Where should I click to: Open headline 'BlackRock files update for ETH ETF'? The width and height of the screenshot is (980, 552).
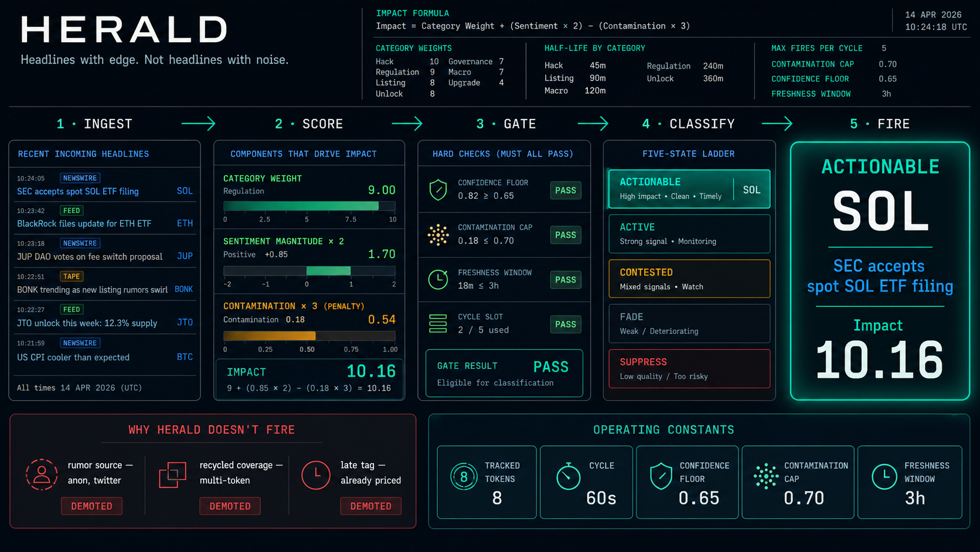coord(84,223)
